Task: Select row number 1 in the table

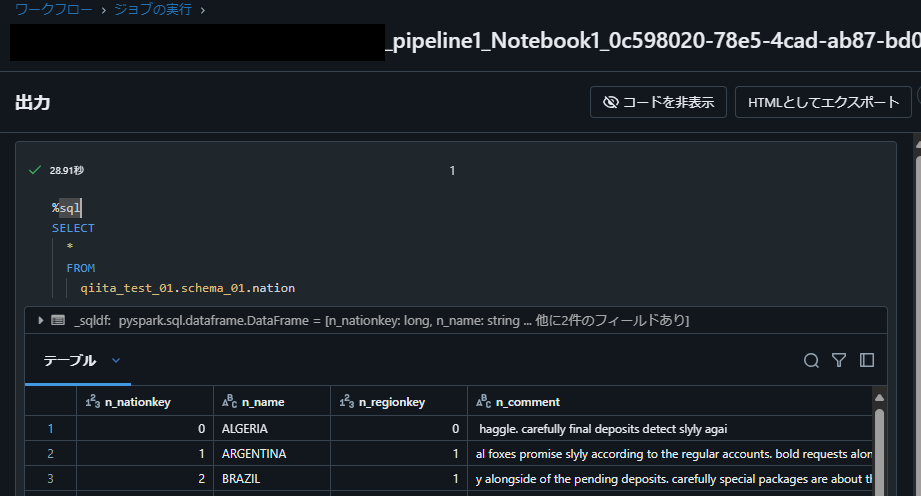Action: pos(51,429)
